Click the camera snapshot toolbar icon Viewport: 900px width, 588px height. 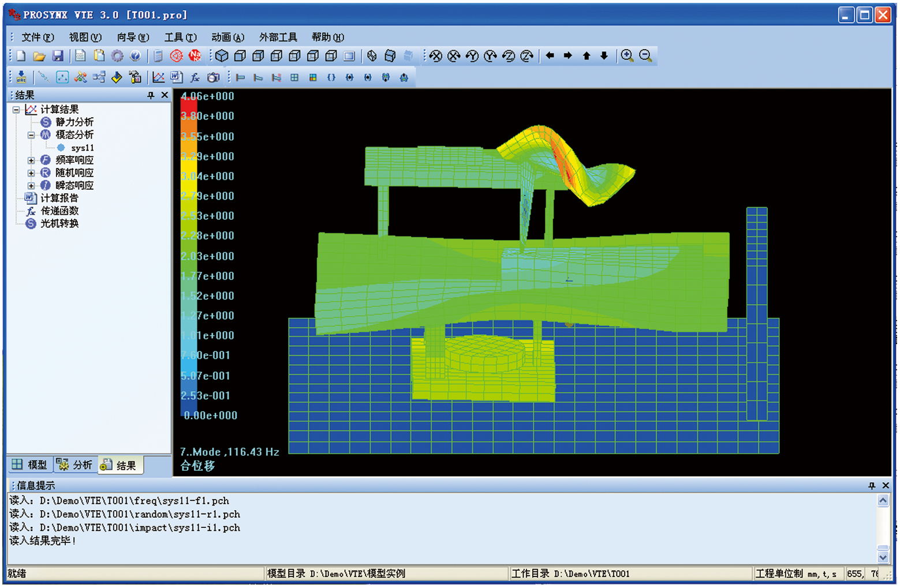(x=214, y=77)
